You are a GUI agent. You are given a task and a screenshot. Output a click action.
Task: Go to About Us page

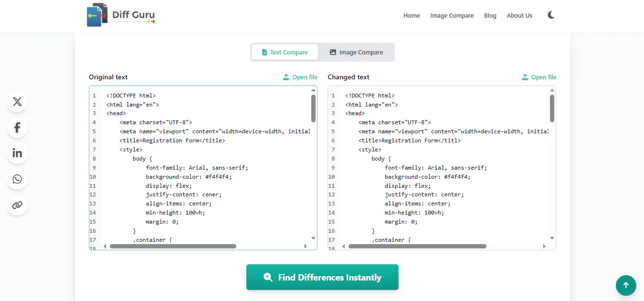(519, 15)
